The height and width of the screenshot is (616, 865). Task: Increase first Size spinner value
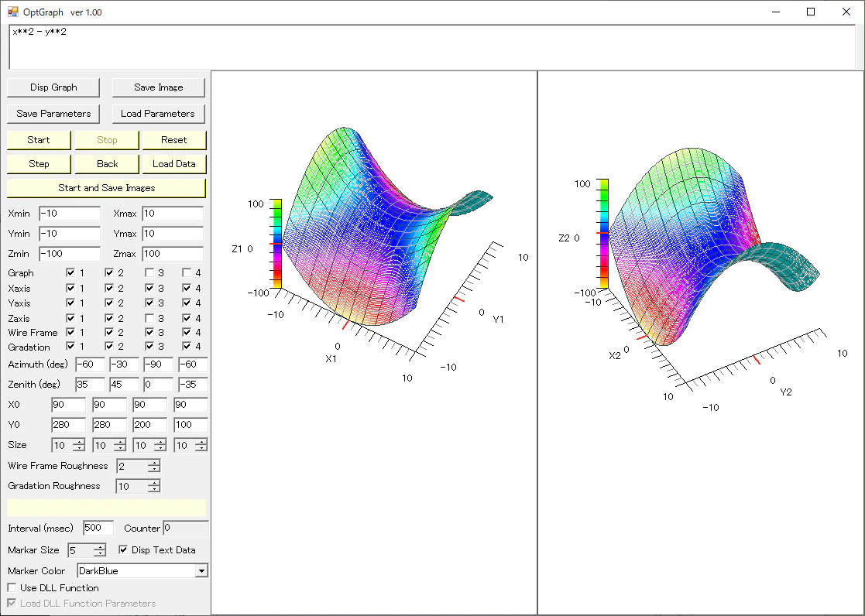tap(79, 443)
